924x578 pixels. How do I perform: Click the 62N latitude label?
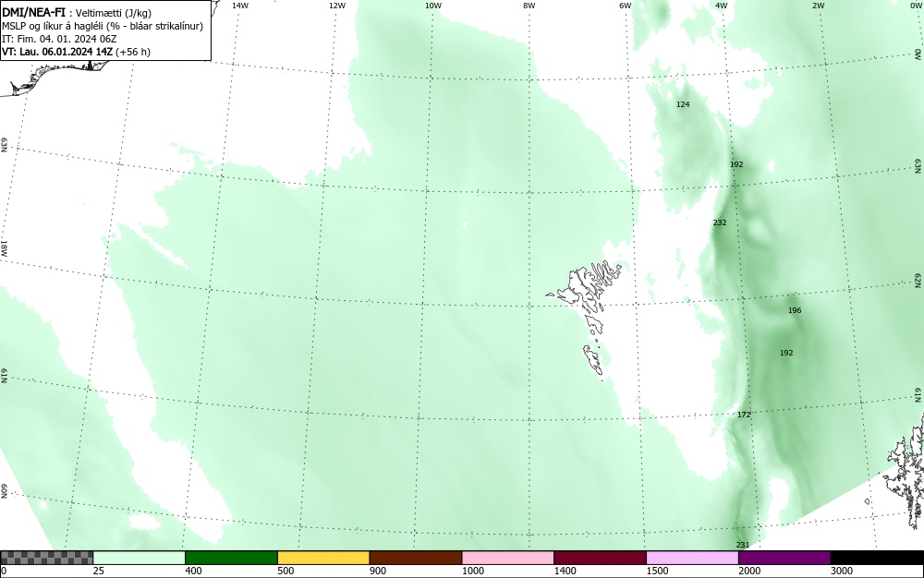(918, 280)
